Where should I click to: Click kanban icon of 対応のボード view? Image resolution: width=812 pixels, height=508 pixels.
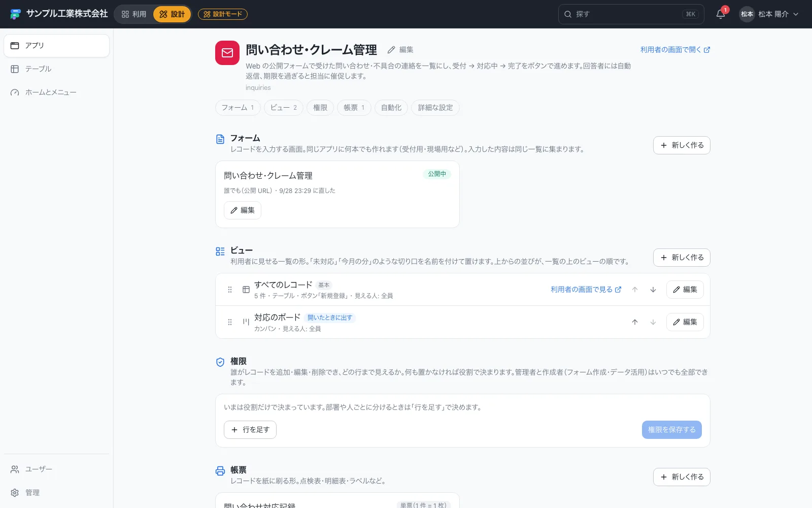[246, 322]
